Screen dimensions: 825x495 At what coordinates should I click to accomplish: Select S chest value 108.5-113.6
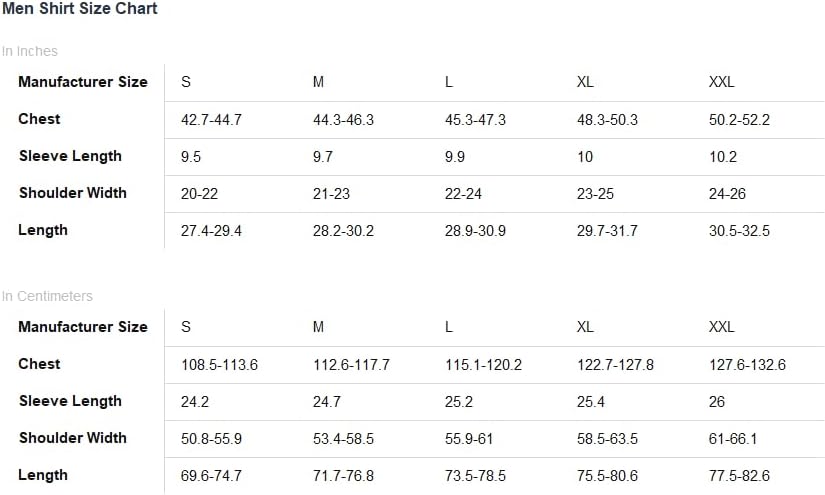coord(219,365)
